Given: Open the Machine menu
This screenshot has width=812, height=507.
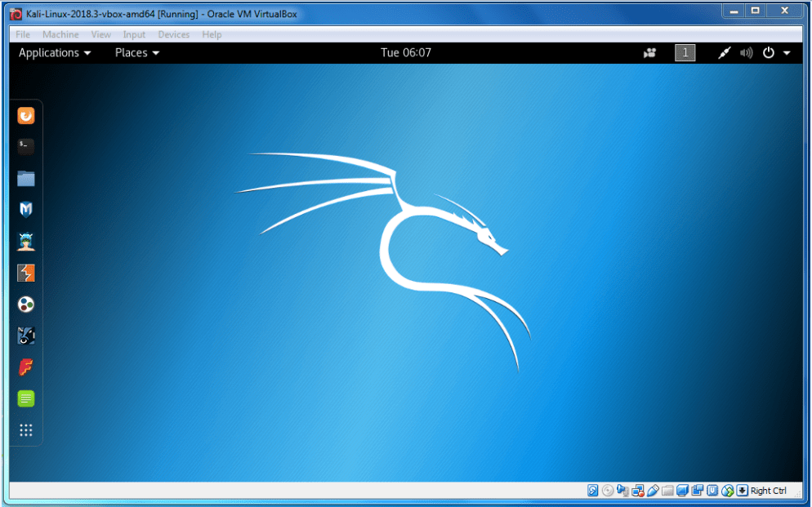Looking at the screenshot, I should pyautogui.click(x=60, y=34).
